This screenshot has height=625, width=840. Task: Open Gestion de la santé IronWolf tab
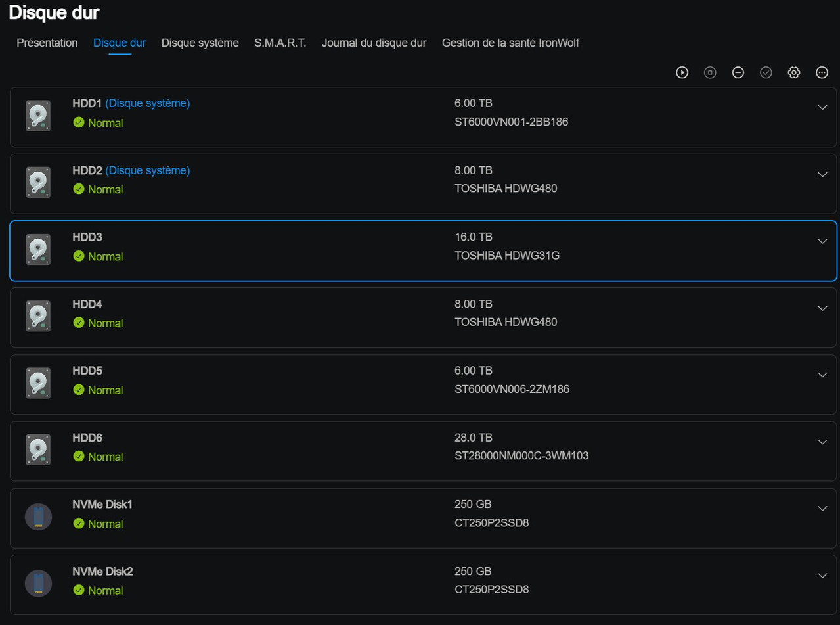point(510,43)
